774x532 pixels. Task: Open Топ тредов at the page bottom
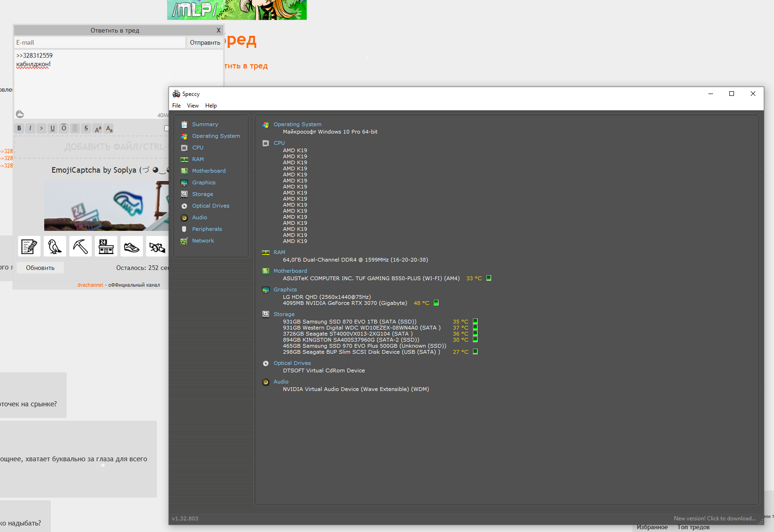coord(693,527)
